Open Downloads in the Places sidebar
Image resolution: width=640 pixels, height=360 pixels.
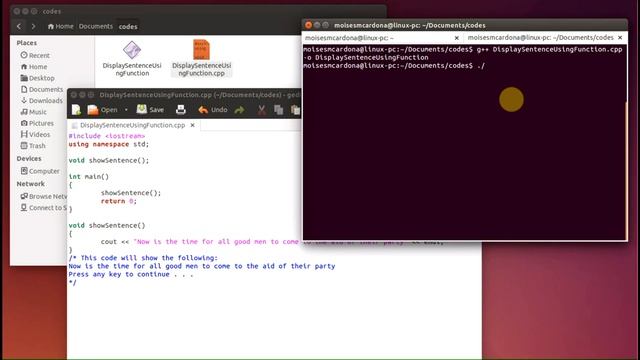tap(42, 100)
